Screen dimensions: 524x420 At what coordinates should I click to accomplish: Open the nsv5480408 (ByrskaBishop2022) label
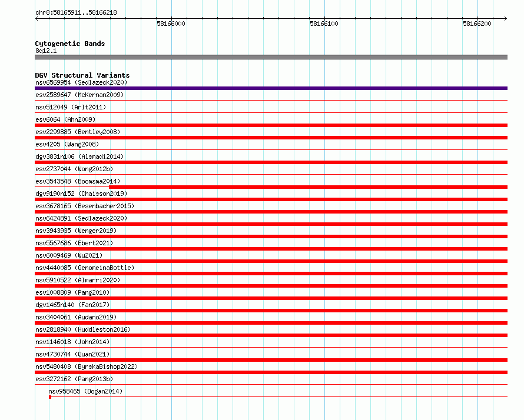87,366
